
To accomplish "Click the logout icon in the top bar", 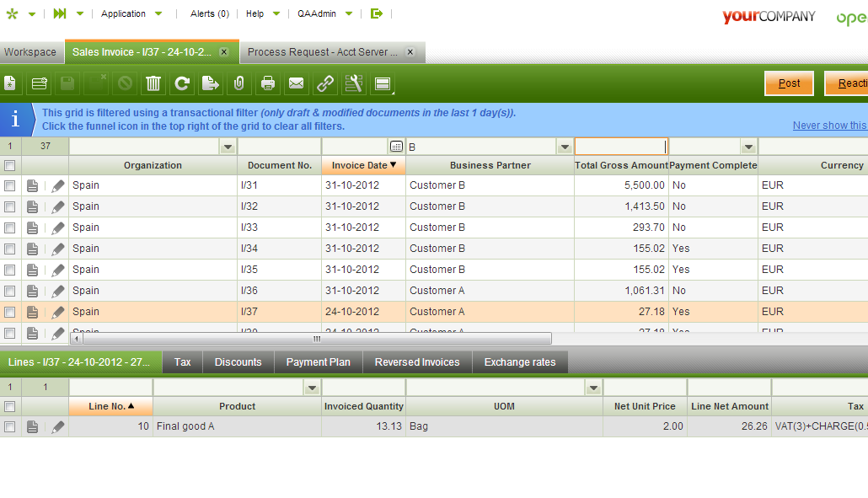I will 377,13.
